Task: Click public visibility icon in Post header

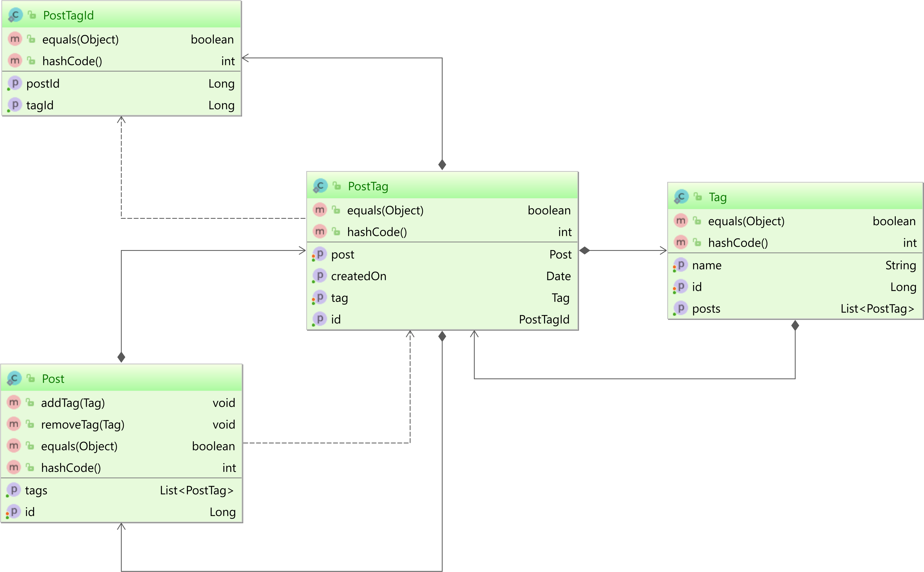Action: [x=31, y=378]
